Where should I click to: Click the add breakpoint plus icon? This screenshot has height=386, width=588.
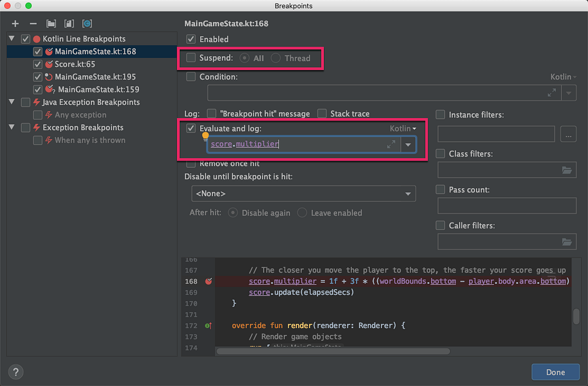tap(16, 24)
